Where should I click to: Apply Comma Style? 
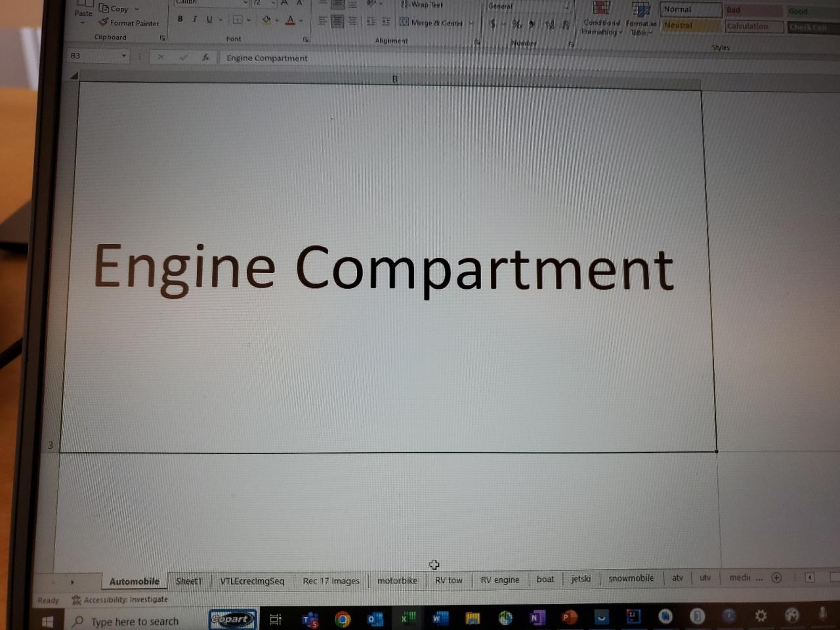(x=532, y=24)
